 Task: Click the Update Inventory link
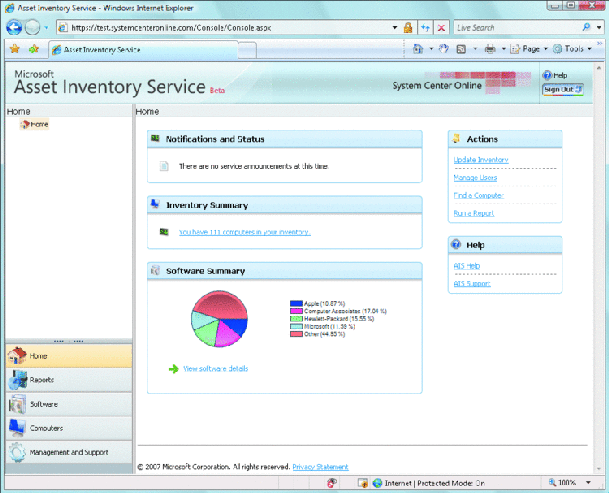click(x=481, y=160)
